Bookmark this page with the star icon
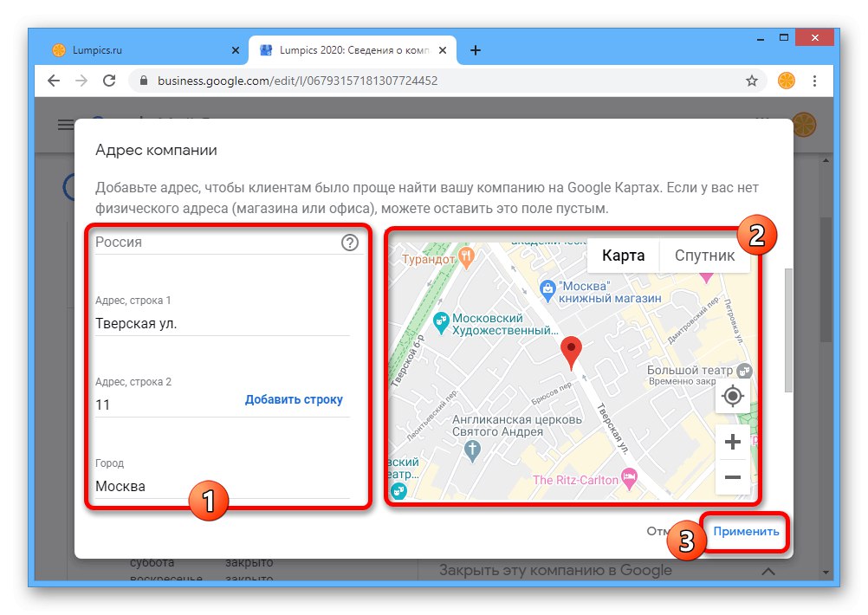 751,81
